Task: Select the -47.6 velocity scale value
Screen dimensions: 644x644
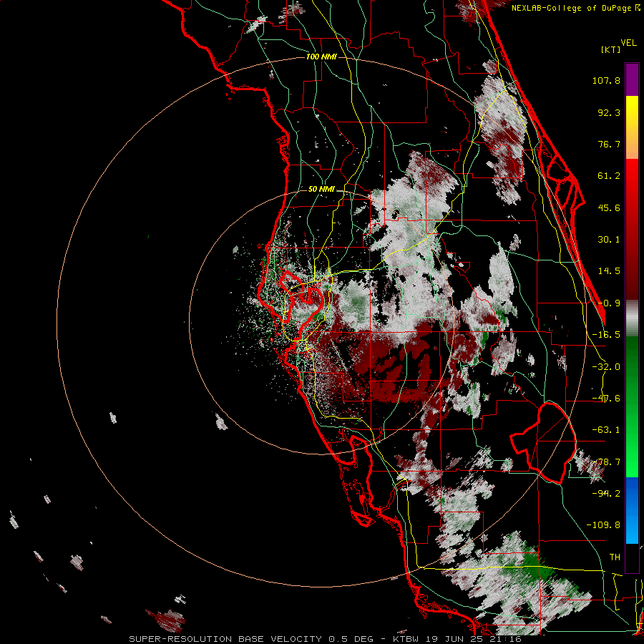Action: 606,399
